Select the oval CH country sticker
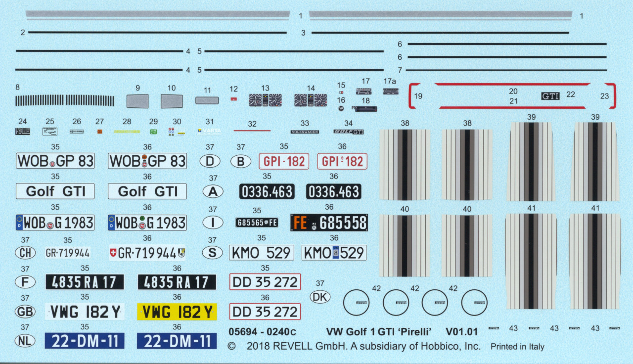 click(x=25, y=253)
